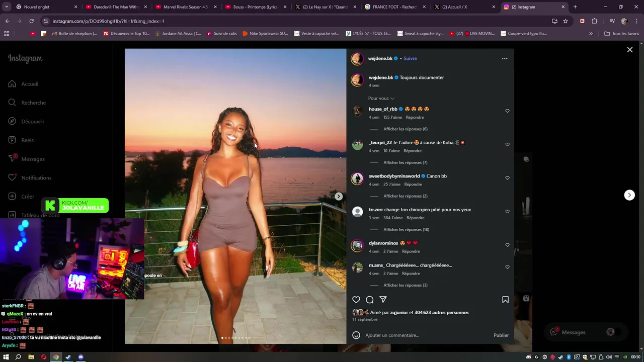Show the 7 replies under _teurpii_22
The image size is (644, 362).
[406, 163]
